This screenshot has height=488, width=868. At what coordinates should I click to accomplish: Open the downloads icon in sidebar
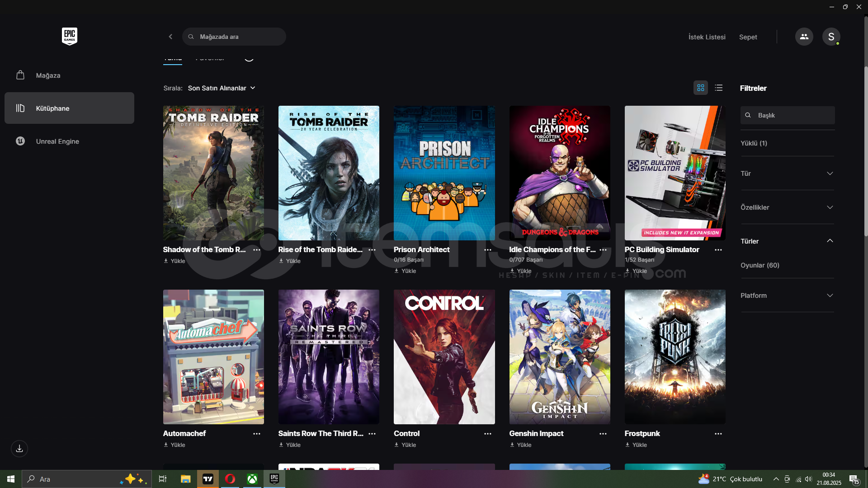click(19, 449)
